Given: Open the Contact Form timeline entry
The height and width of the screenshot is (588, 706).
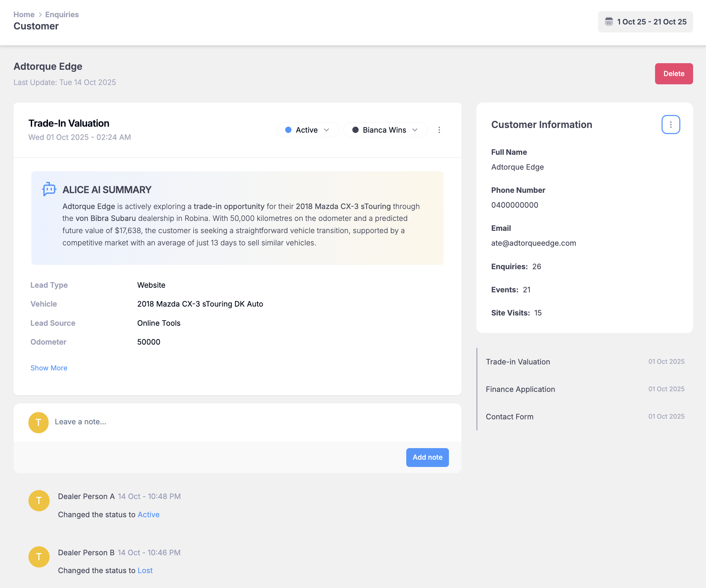Looking at the screenshot, I should [510, 416].
